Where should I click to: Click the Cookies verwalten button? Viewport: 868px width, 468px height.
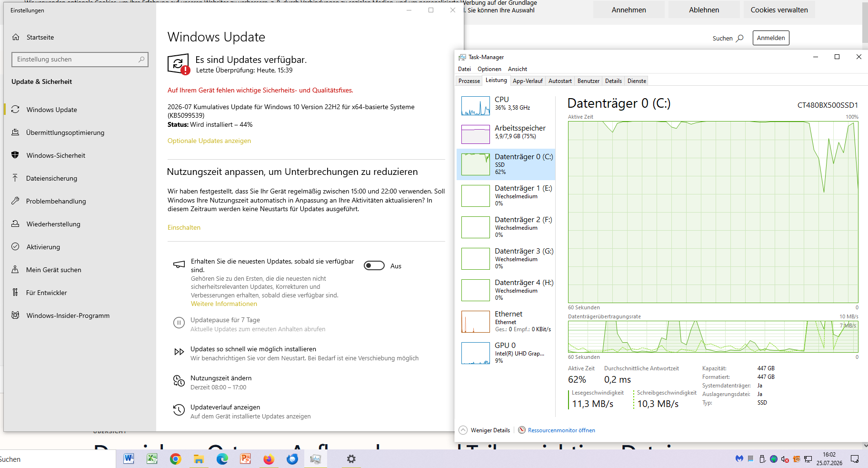click(x=779, y=10)
